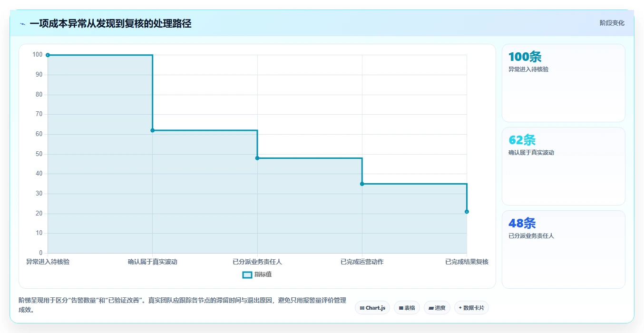This screenshot has height=333, width=644.
Task: Click the y-axis tick label 20
Action: 39,214
